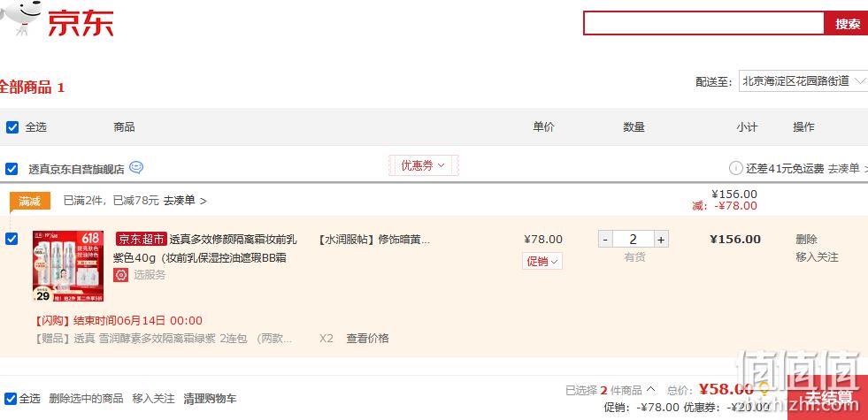
Task: Click the subtotal ¥156.00 in product row
Action: click(x=735, y=240)
